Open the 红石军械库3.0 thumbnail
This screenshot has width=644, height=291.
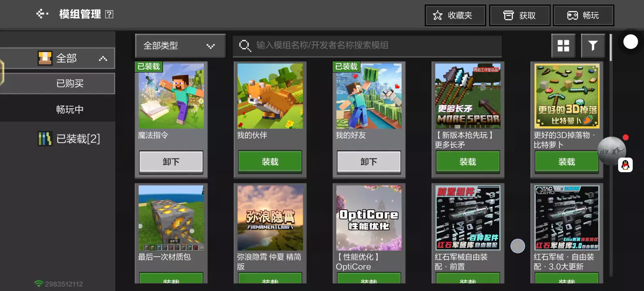pyautogui.click(x=567, y=218)
